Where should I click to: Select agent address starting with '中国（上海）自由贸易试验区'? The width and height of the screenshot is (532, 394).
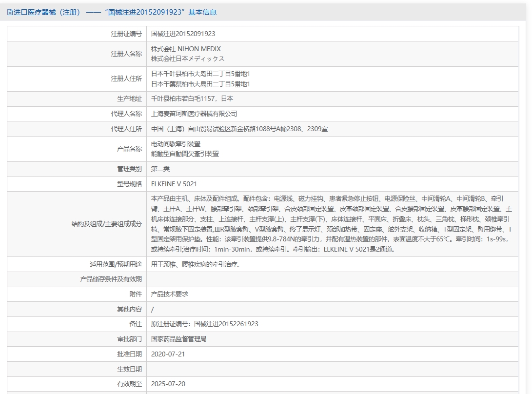[x=239, y=129]
